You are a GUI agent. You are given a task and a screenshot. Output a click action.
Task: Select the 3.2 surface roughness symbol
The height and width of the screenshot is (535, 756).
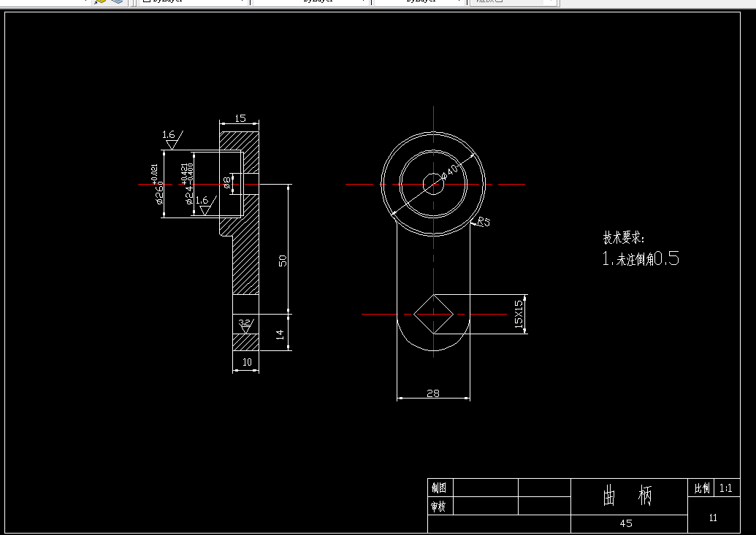(x=246, y=326)
